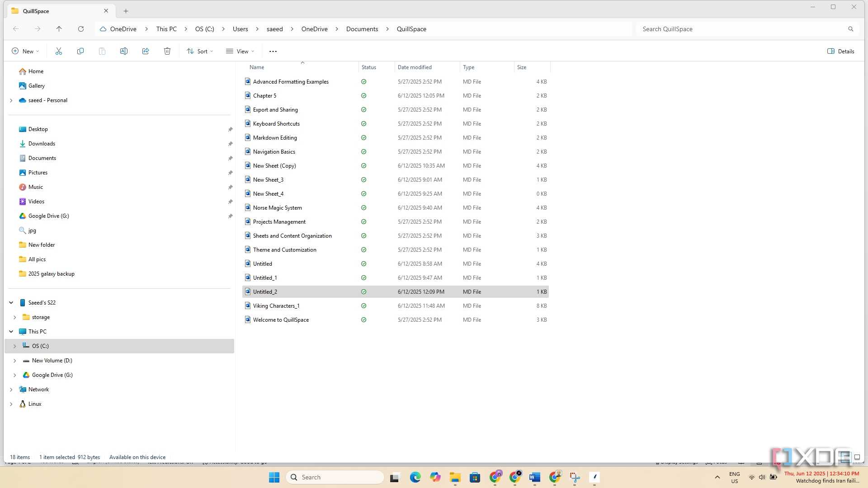Go up one folder level arrow
Viewport: 868px width, 488px height.
point(59,29)
